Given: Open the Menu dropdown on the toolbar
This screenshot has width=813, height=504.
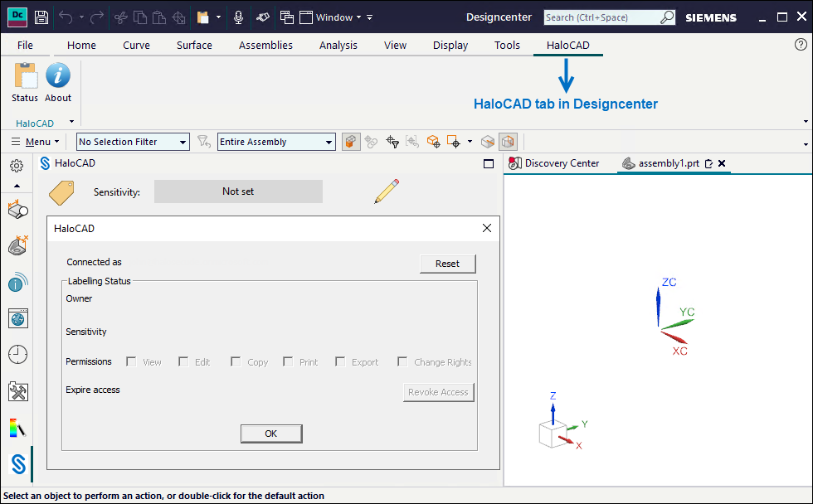Looking at the screenshot, I should 35,142.
